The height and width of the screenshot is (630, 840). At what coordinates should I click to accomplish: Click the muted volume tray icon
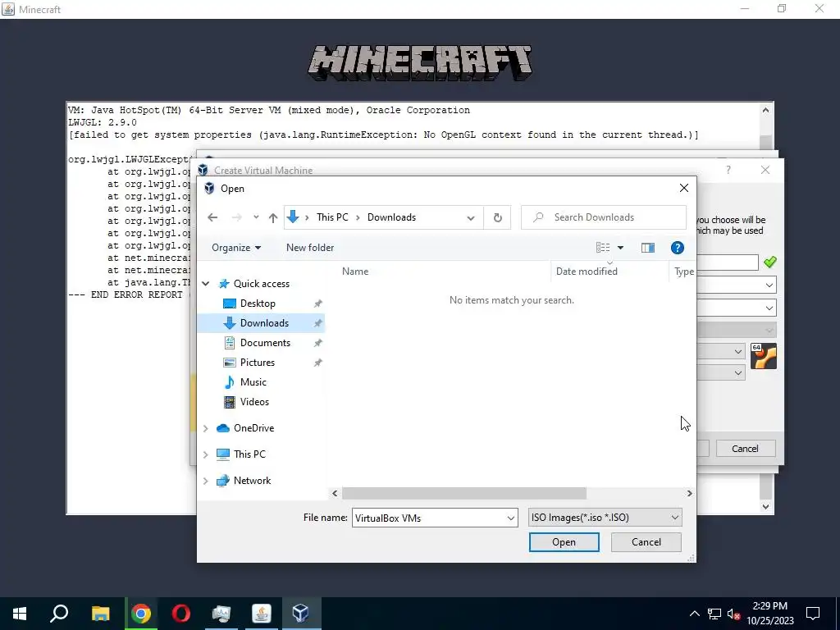[734, 614]
